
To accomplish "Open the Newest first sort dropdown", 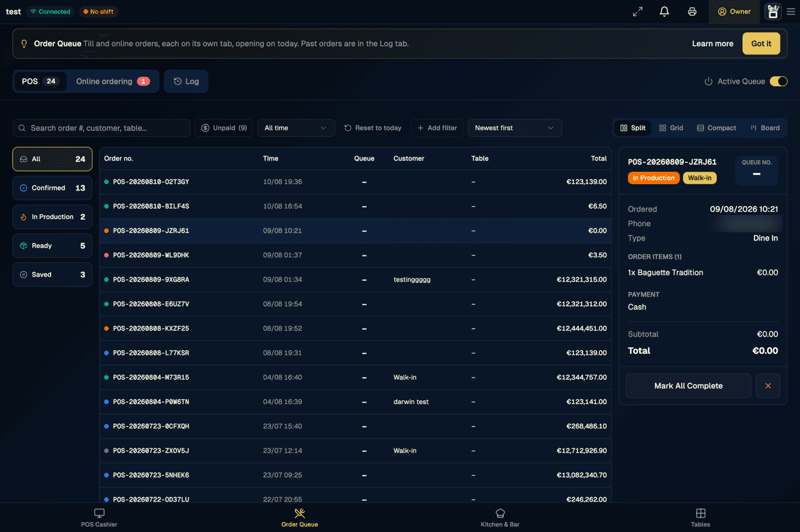I will click(x=515, y=128).
